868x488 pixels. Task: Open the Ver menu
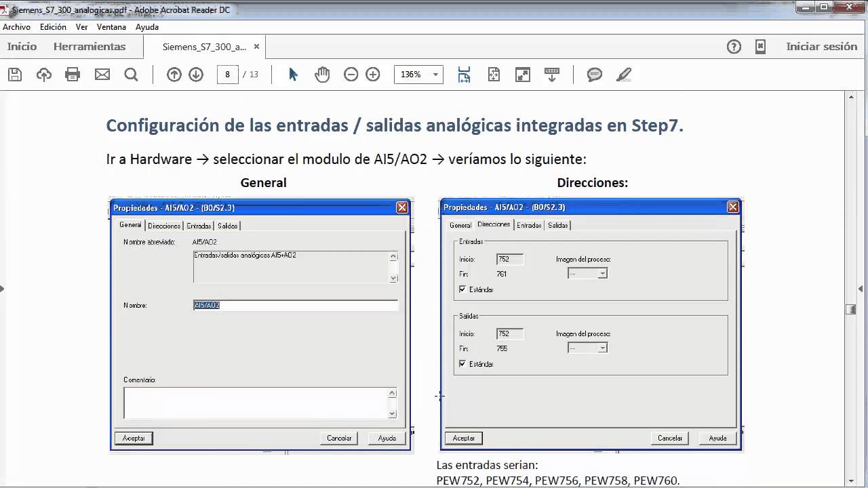[82, 27]
